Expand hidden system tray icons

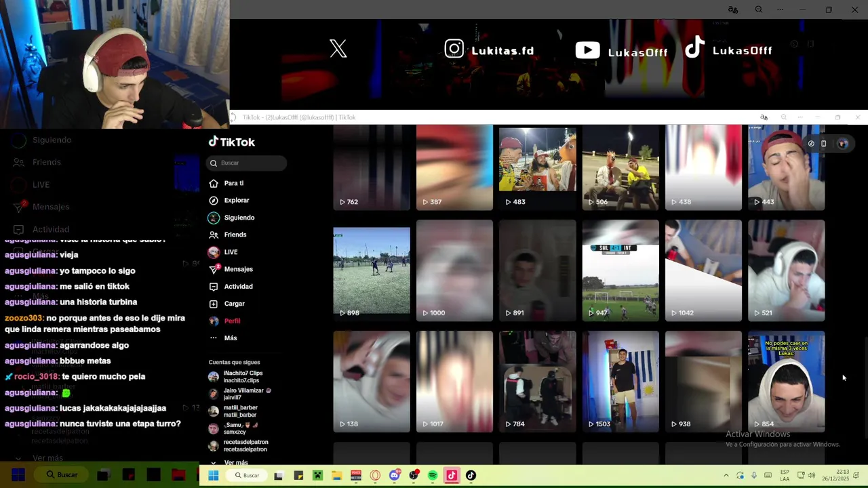pos(726,475)
